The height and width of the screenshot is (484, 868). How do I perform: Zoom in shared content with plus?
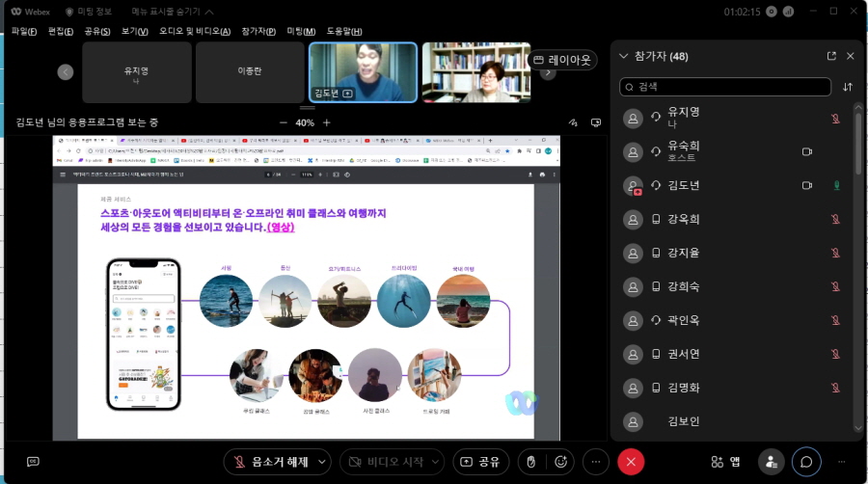click(x=327, y=122)
